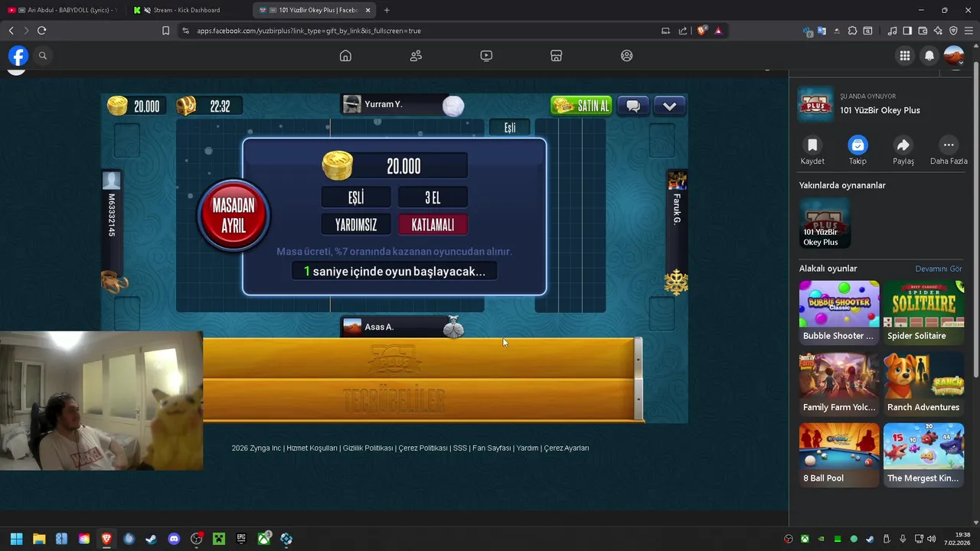Open Facebook search magnifier

43,56
